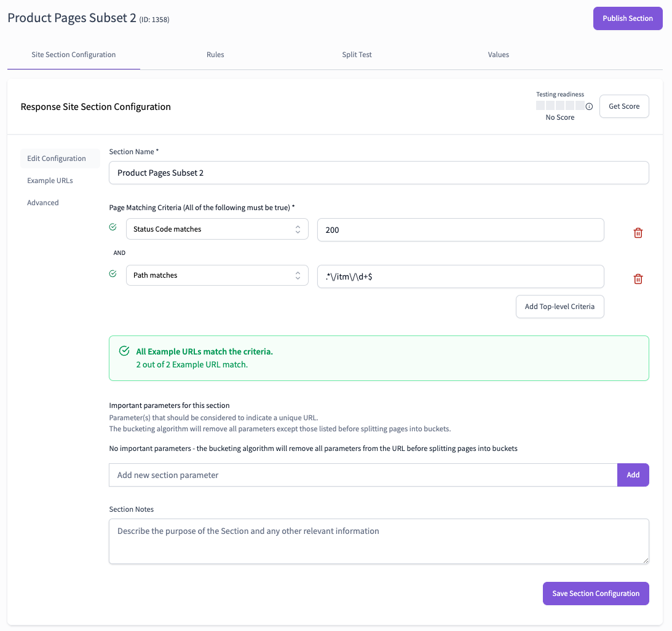
Task: Delete the Status Code matches criterion
Action: pos(638,233)
